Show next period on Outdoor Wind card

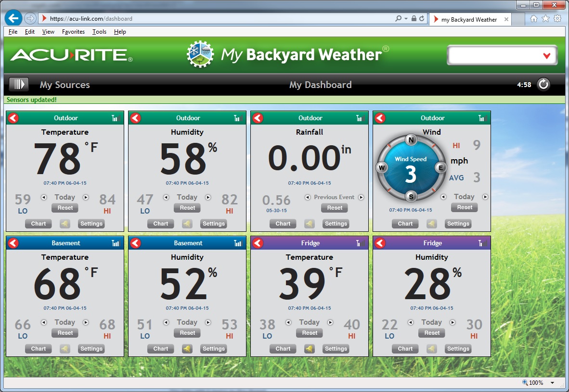pos(485,197)
